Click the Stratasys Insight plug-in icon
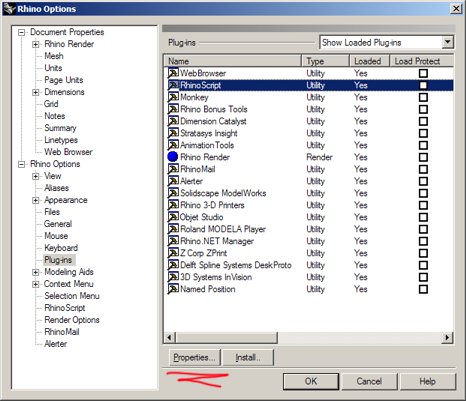This screenshot has height=401, width=466. pos(173,133)
